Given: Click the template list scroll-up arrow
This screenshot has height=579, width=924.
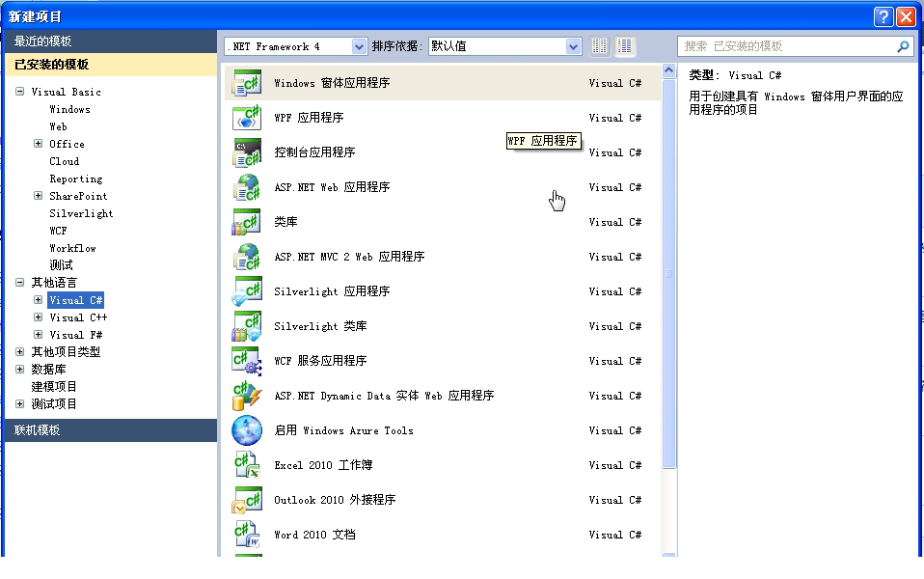Looking at the screenshot, I should (668, 70).
